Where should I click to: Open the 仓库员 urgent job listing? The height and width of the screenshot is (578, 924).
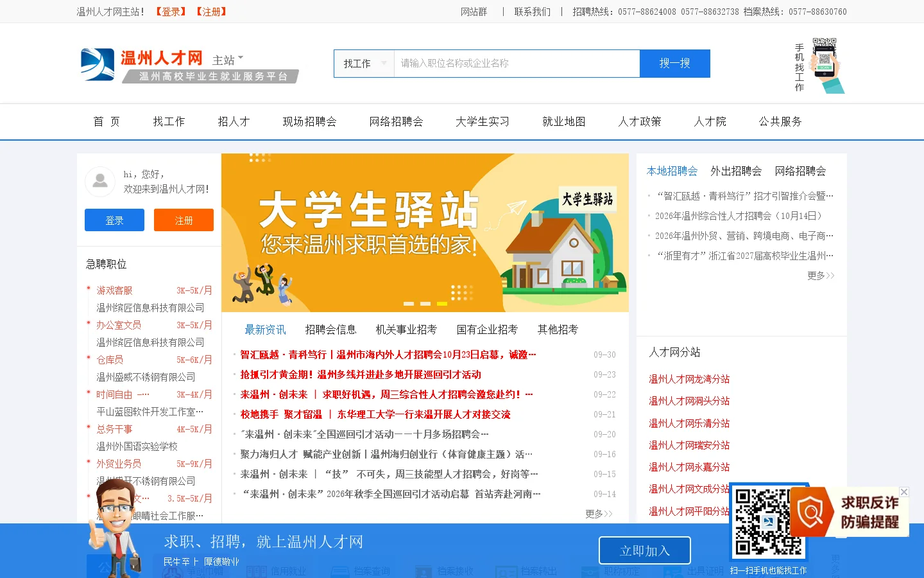pos(110,360)
